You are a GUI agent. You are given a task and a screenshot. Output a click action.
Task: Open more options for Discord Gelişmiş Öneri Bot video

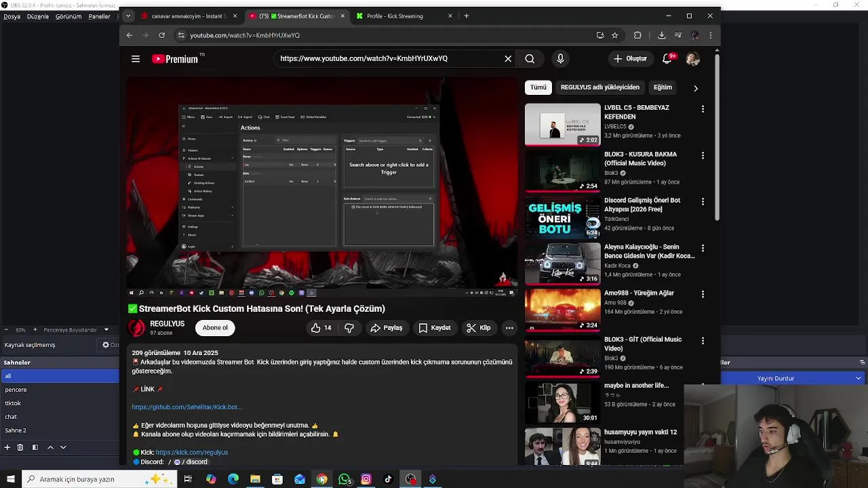click(x=703, y=202)
